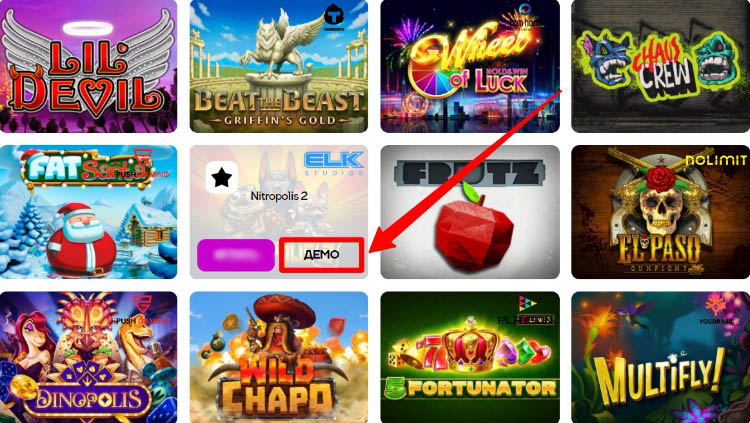The width and height of the screenshot is (750, 423).
Task: Open Beat the Beast Griffin's Gold game
Action: (x=279, y=66)
